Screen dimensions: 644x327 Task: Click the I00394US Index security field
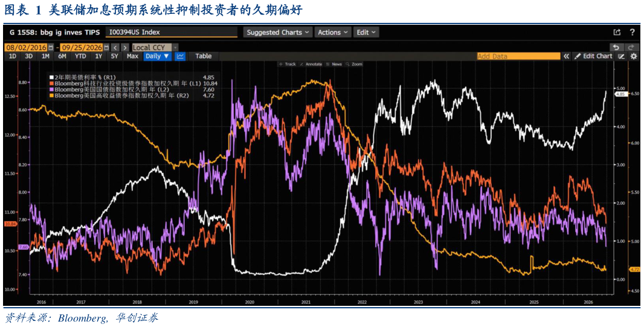tap(172, 32)
